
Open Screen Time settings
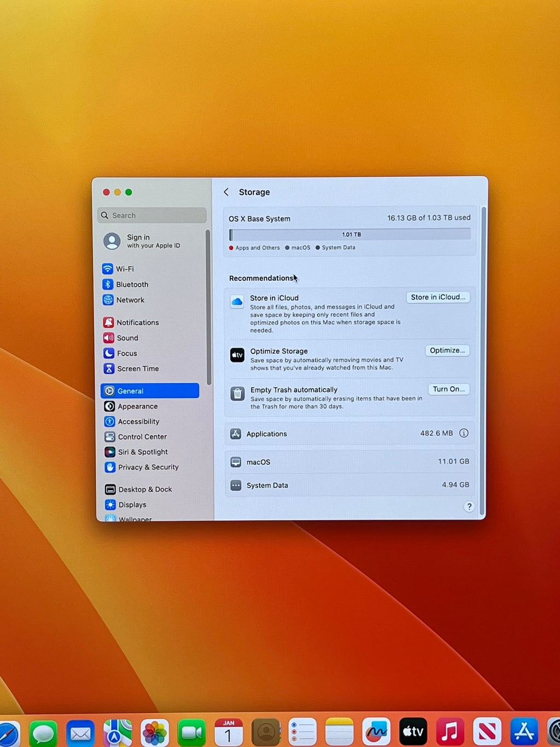pyautogui.click(x=131, y=368)
